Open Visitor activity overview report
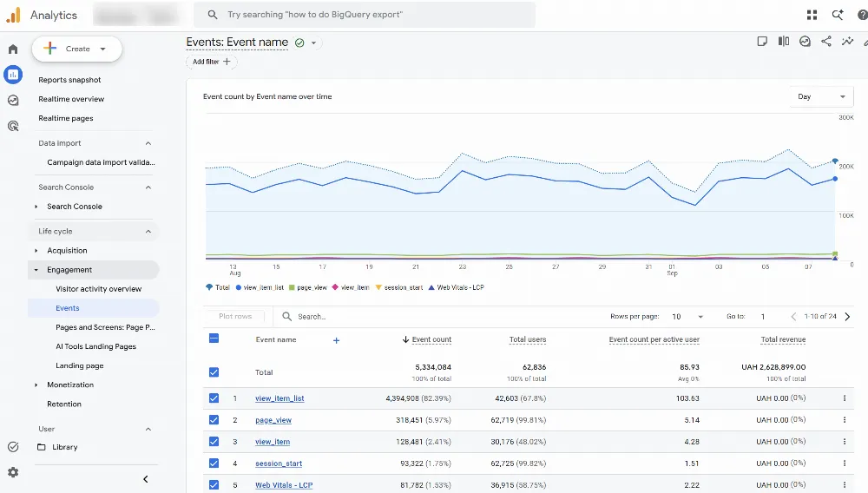This screenshot has height=493, width=868. point(99,289)
